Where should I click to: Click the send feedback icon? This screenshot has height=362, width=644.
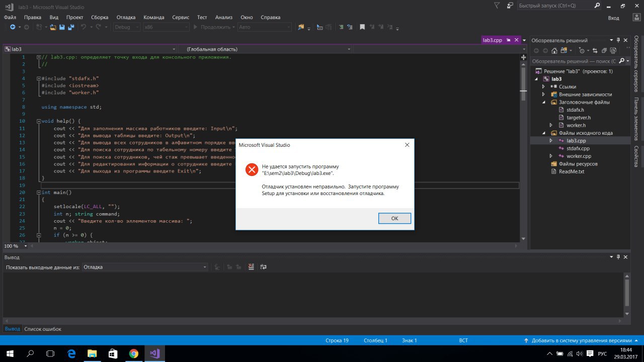[510, 6]
